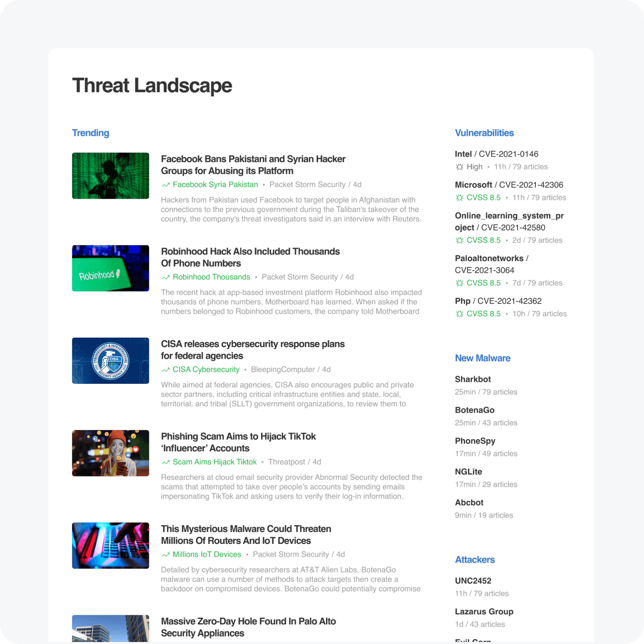Screen dimensions: 644x644
Task: Open the Attackers section heading
Action: [x=475, y=560]
